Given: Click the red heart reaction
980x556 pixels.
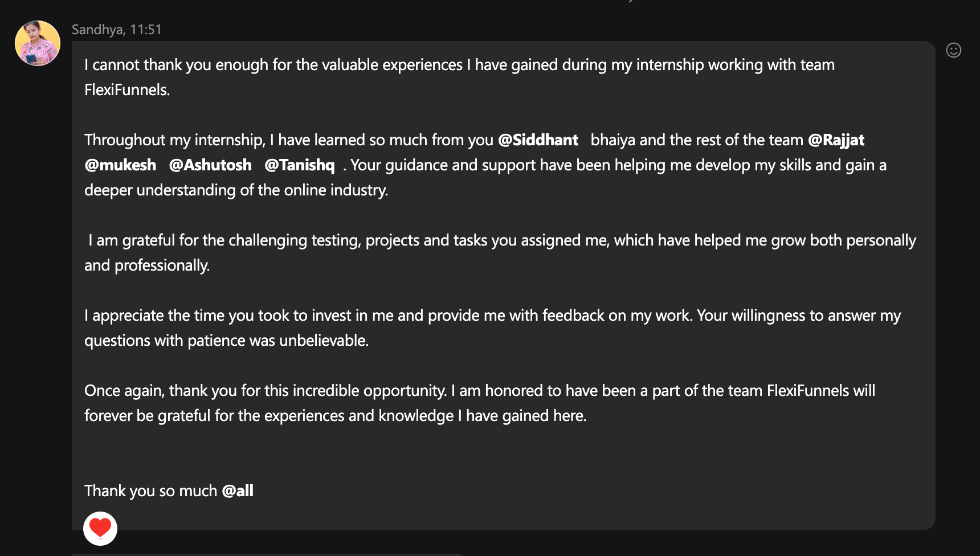Looking at the screenshot, I should [100, 528].
